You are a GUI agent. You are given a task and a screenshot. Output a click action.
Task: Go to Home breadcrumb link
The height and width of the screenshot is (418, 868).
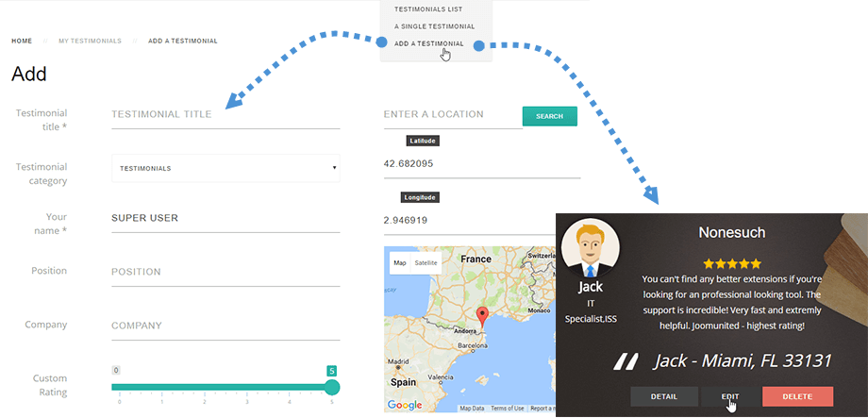pos(22,42)
